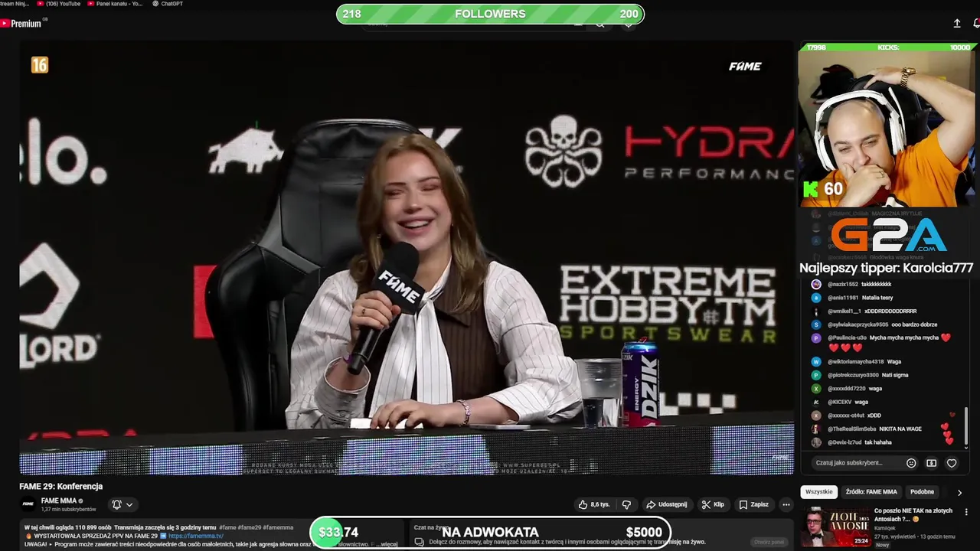Screen dimensions: 980x551
Task: Select the Wszystkie filter chip
Action: [x=818, y=491]
